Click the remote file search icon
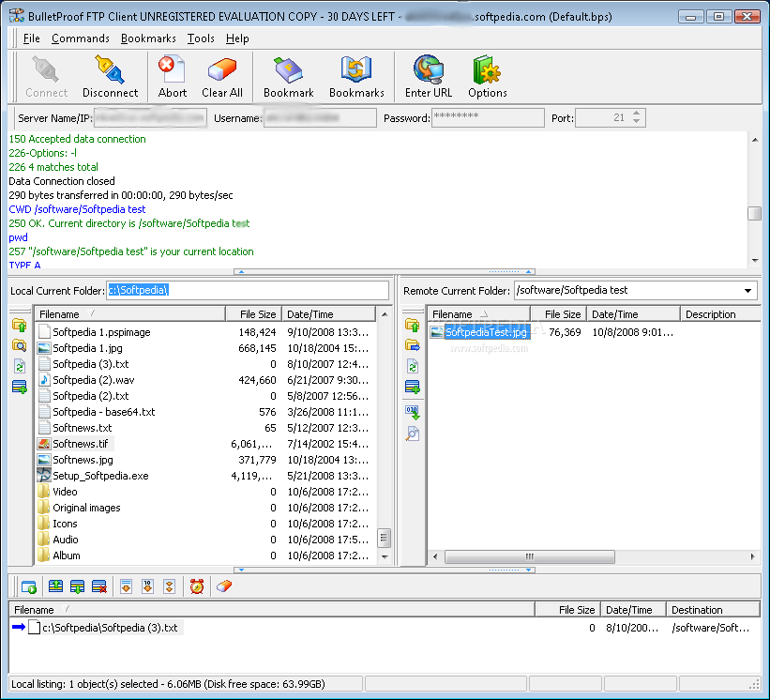 click(x=413, y=434)
